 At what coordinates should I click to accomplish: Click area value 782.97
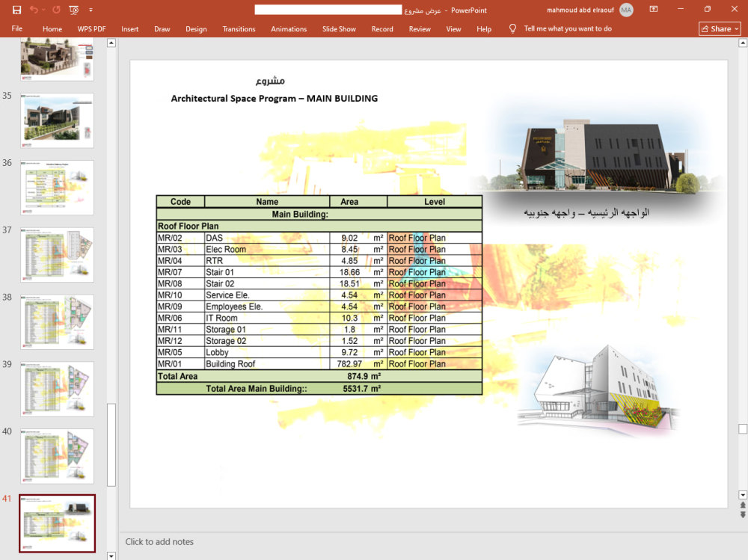[349, 364]
